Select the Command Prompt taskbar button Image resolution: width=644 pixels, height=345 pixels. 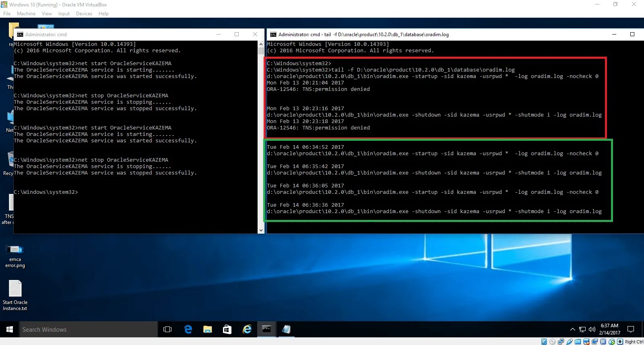266,329
